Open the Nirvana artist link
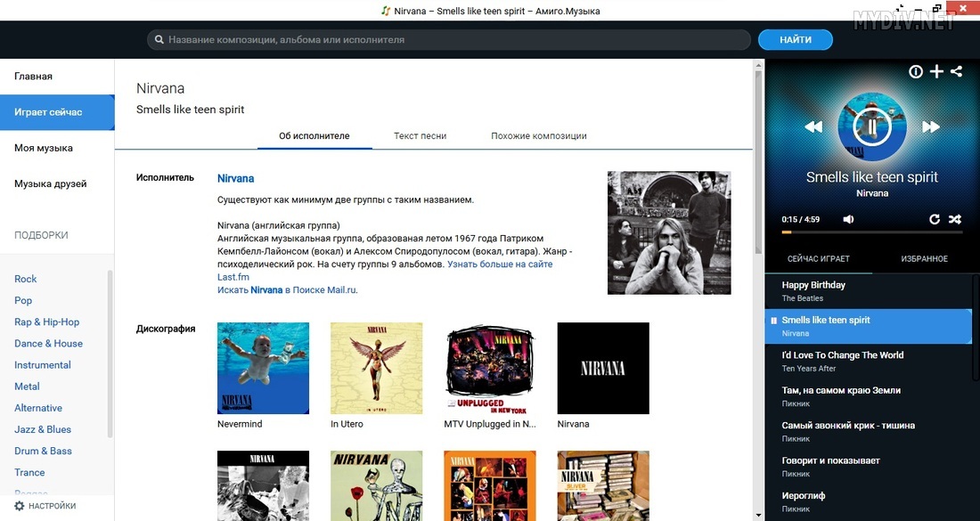 235,179
